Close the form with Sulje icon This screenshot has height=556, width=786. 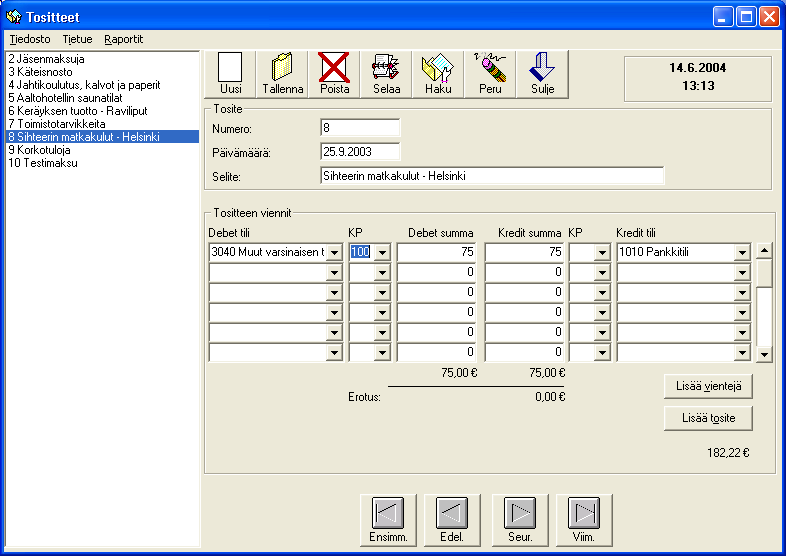(x=542, y=74)
